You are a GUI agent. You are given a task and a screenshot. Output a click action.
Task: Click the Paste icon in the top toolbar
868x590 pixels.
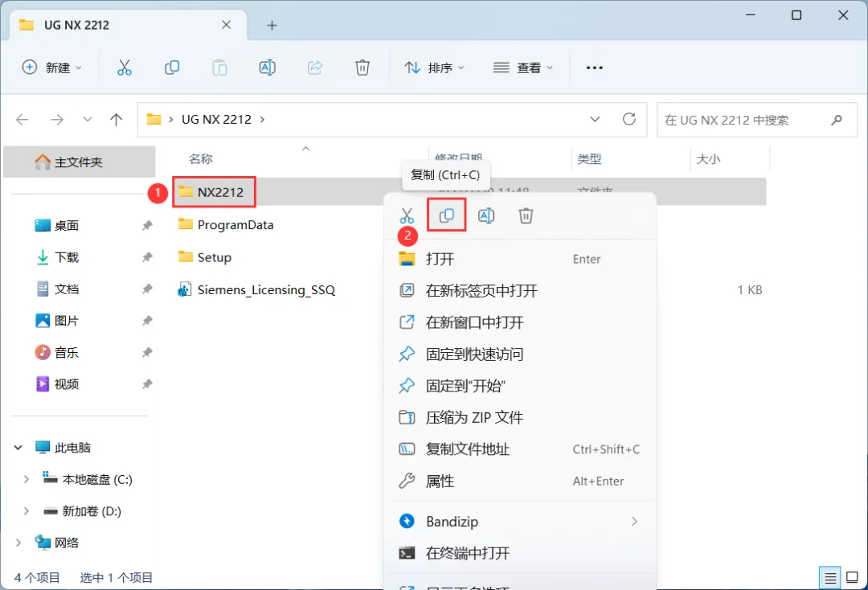click(x=219, y=68)
